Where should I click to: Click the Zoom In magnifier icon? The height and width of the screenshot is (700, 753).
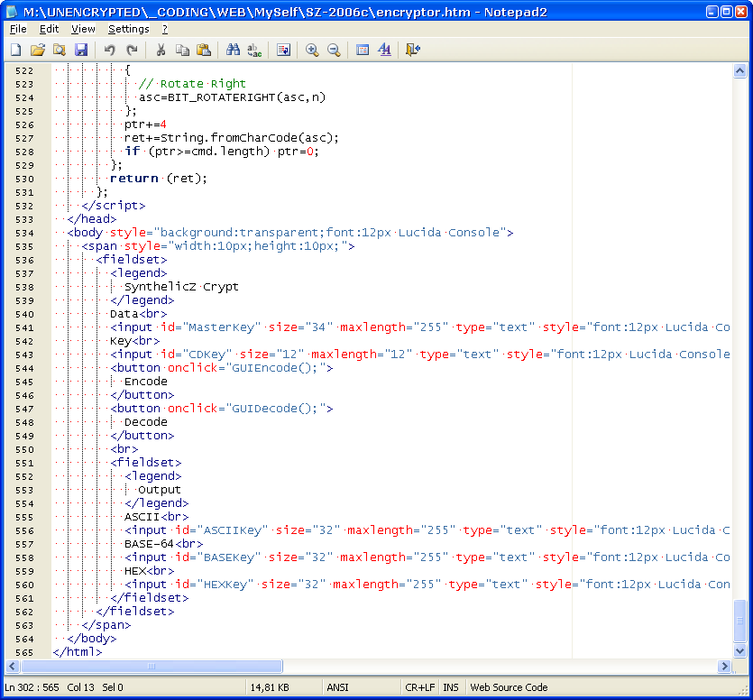click(312, 50)
